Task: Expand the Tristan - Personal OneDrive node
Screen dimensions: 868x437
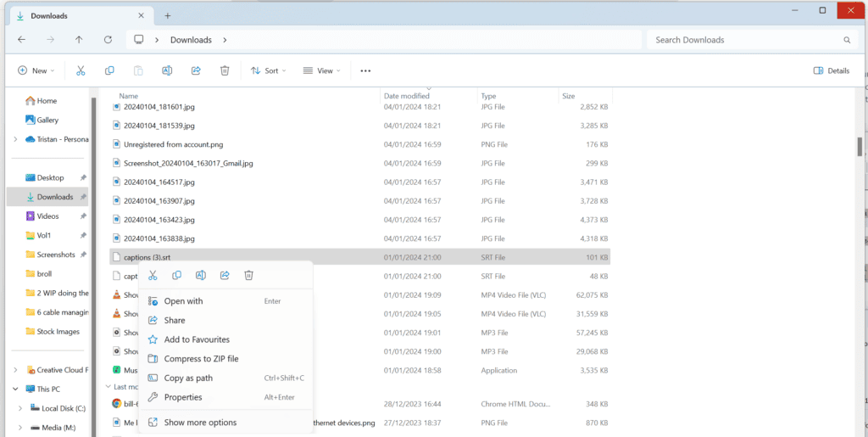Action: click(x=15, y=139)
